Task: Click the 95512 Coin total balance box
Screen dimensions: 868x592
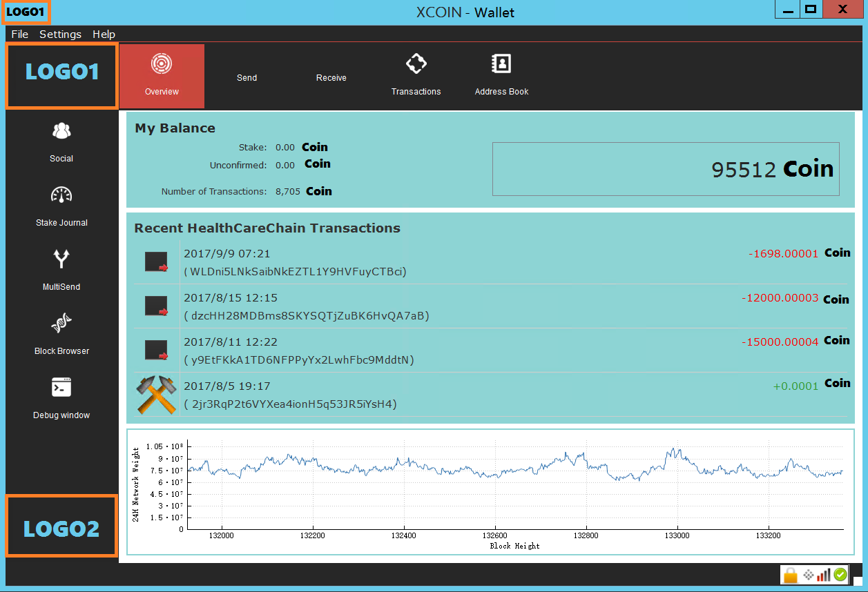Action: [666, 169]
